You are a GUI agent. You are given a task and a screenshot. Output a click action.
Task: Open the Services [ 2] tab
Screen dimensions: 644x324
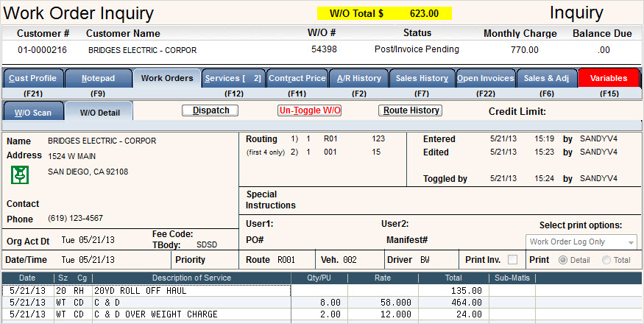[x=233, y=78]
